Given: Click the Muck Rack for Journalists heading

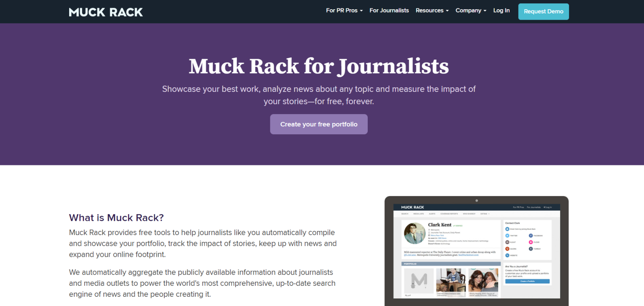Looking at the screenshot, I should [319, 66].
